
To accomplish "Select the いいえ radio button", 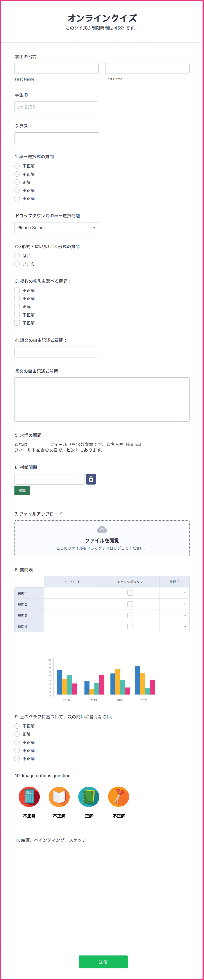I will pos(17,264).
